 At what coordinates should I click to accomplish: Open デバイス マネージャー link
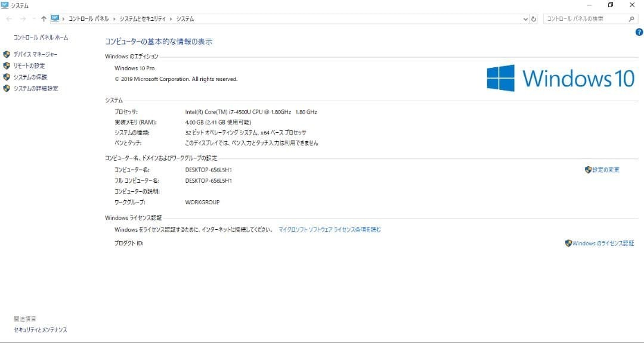coord(35,54)
